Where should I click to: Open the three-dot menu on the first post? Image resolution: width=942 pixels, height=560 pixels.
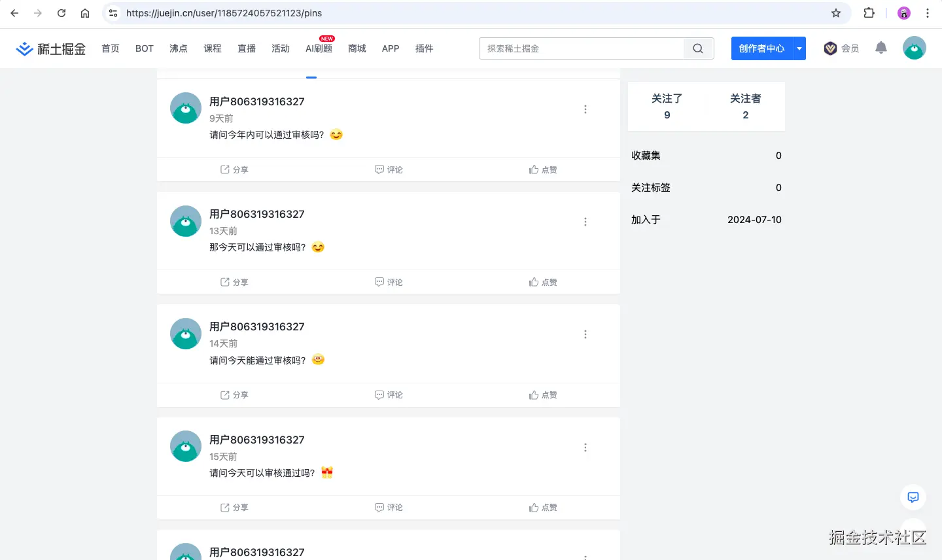585,109
